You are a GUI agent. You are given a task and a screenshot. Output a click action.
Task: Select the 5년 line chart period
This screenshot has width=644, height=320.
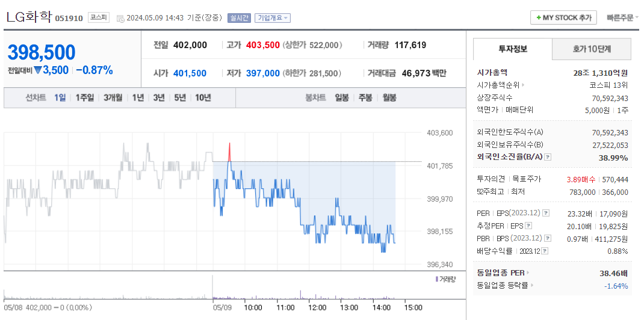[x=180, y=97]
